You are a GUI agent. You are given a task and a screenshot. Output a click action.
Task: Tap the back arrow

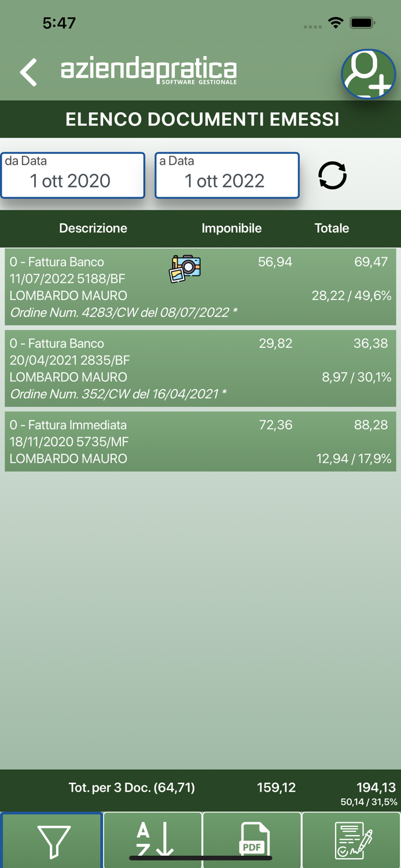click(28, 72)
